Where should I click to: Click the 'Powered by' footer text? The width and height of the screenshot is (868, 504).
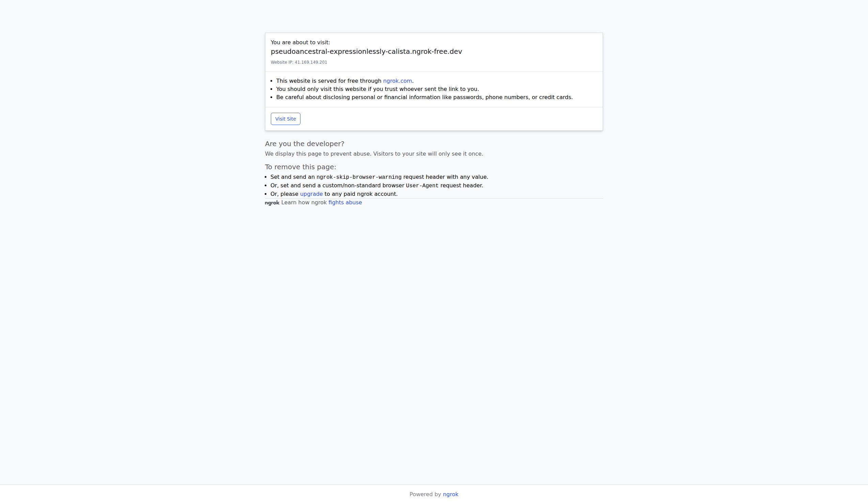(x=425, y=494)
